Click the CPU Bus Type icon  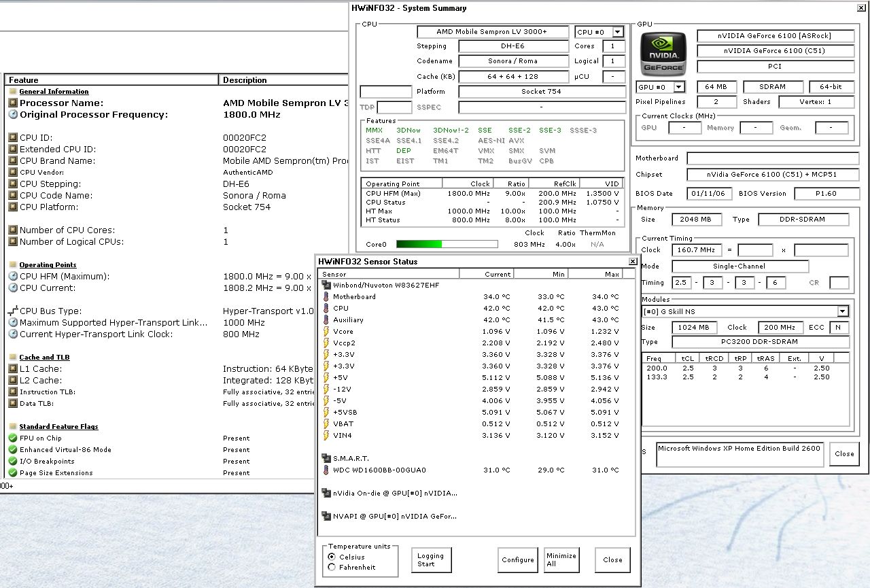coord(13,311)
